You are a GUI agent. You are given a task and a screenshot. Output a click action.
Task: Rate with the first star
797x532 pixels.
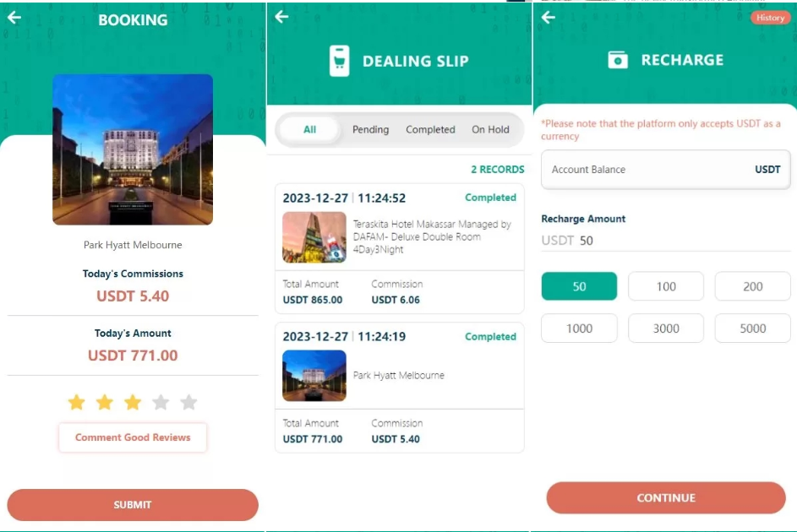[x=76, y=403]
